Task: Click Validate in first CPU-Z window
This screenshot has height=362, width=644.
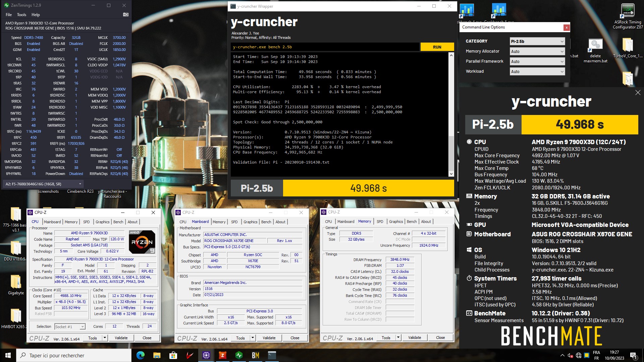Action: click(x=121, y=338)
